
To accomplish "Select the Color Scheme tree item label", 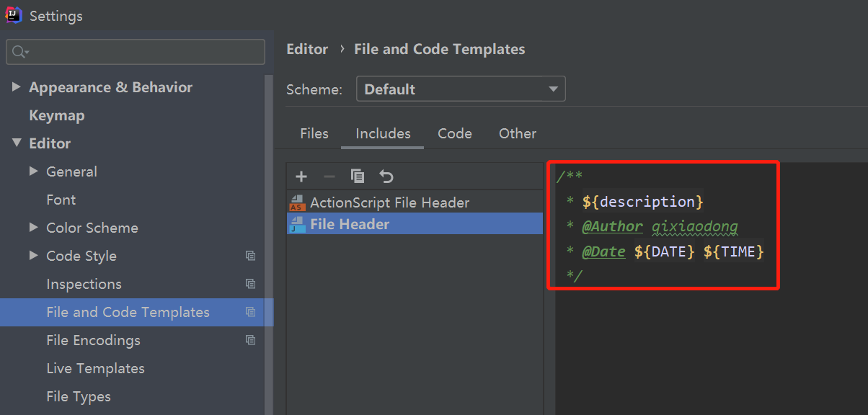I will [92, 228].
